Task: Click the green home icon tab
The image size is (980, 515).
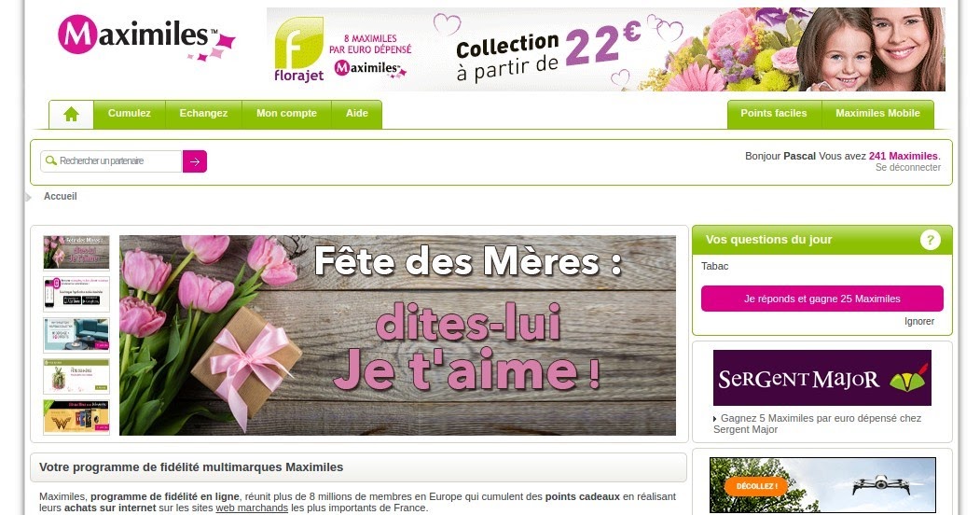Action: 71,115
